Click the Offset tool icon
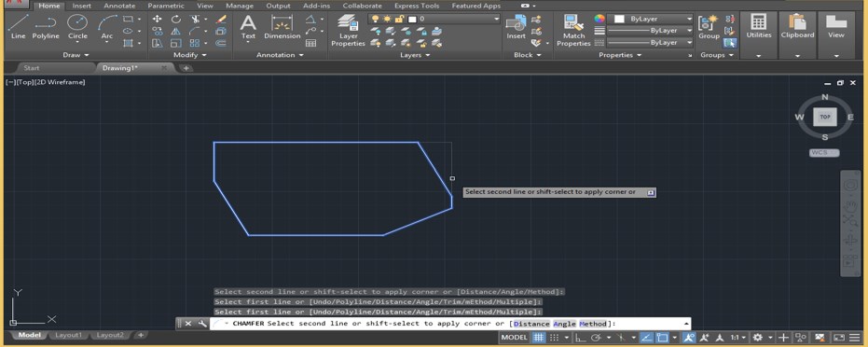The height and width of the screenshot is (347, 868). point(221,43)
